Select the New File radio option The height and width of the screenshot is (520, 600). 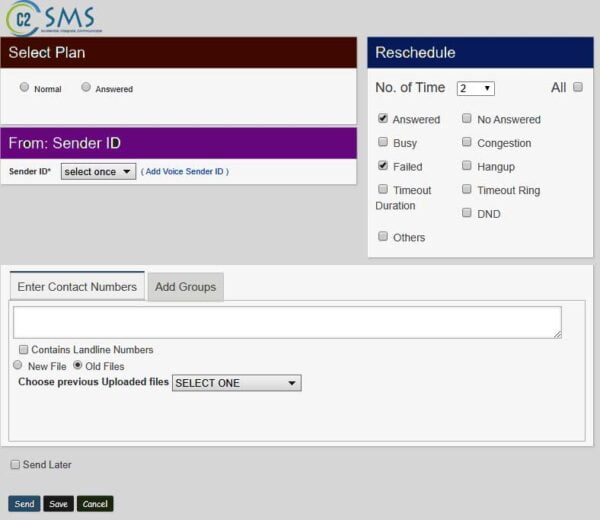coord(18,366)
